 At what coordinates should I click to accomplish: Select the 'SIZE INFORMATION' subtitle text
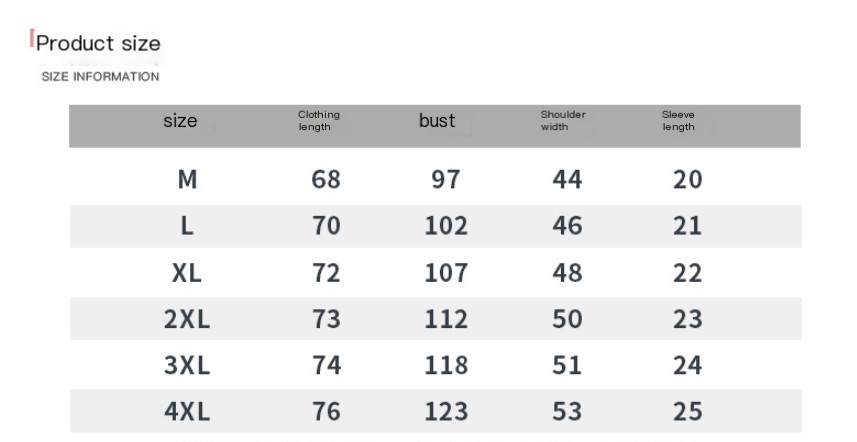coord(101,76)
